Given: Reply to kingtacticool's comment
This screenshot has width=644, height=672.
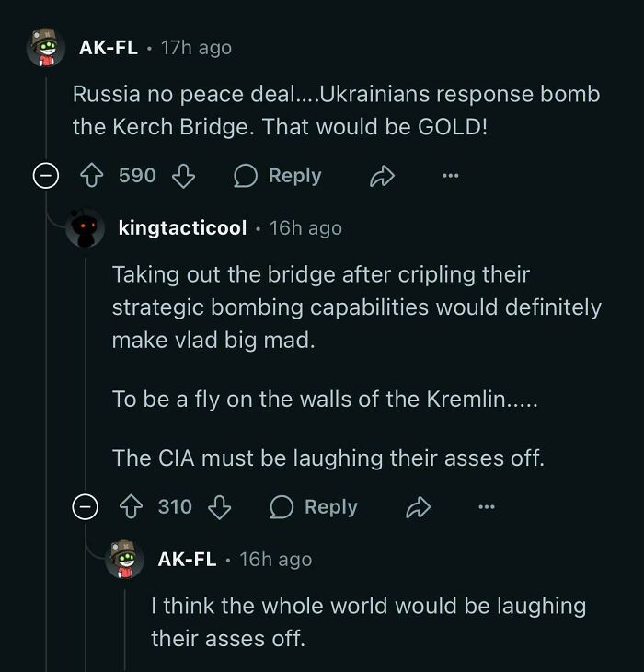Looking at the screenshot, I should (x=314, y=506).
